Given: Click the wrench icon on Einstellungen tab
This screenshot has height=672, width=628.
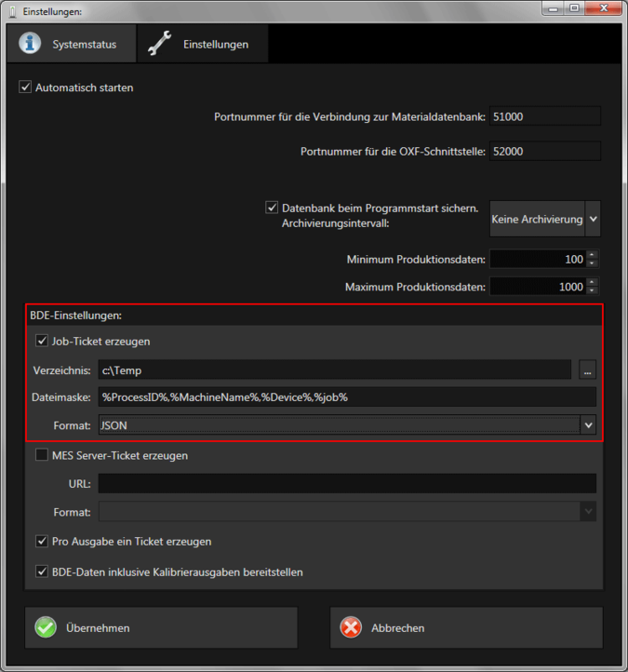Looking at the screenshot, I should pos(159,44).
